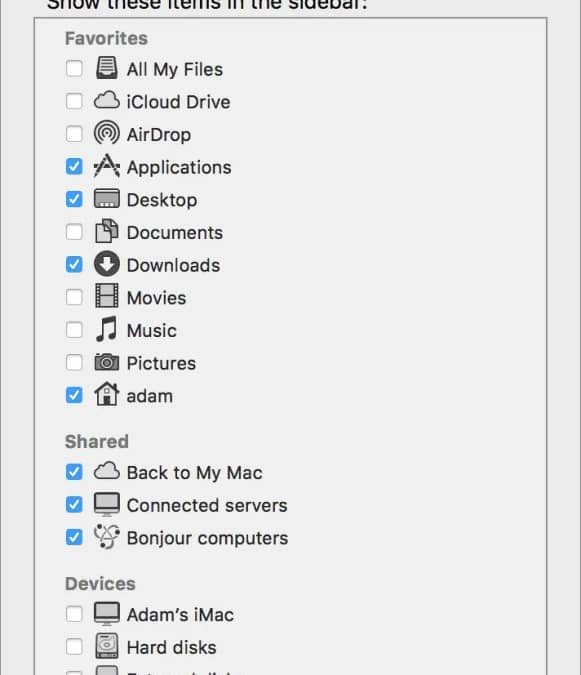Viewport: 581px width, 675px height.
Task: Uncheck Back to My Mac checkbox
Action: coord(74,472)
